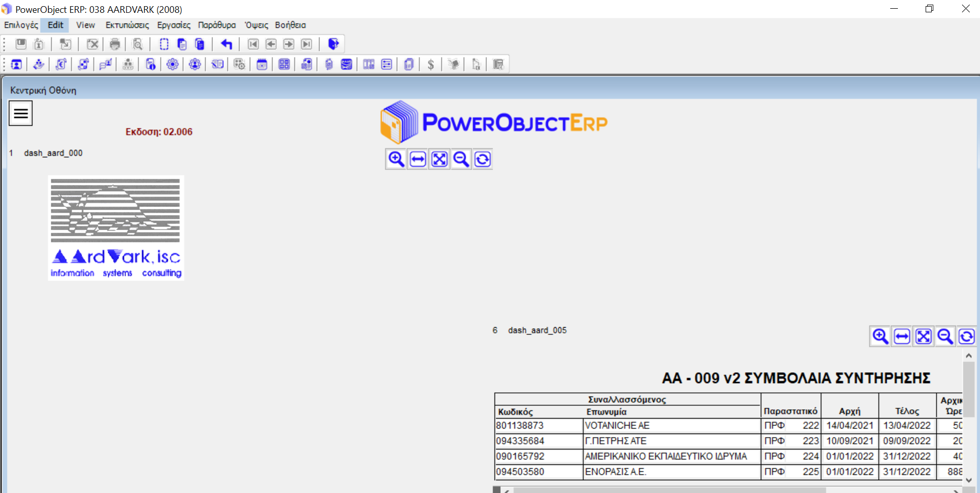Open the calendar icon in second toolbar

coord(262,64)
